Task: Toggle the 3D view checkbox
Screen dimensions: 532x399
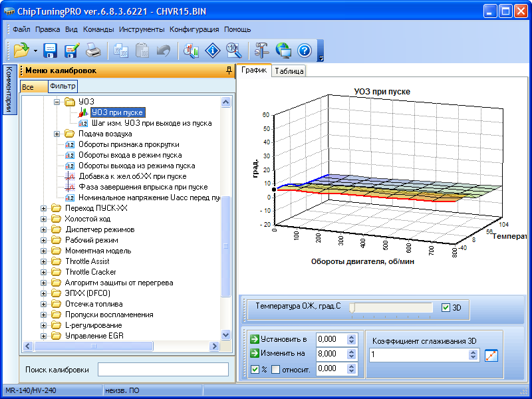Action: 446,307
